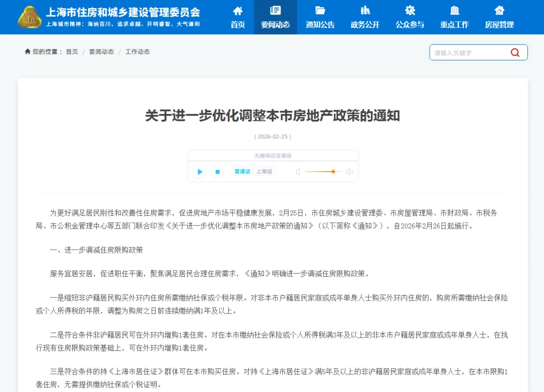Click the article title 关于进一步优化调整本市房地产政策的通知
This screenshot has height=392, width=544.
click(x=273, y=115)
